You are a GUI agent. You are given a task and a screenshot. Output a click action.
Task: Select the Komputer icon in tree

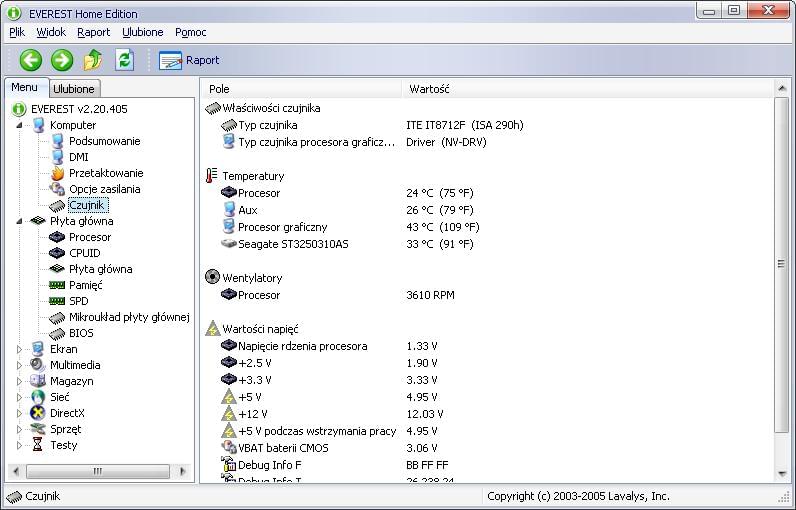click(38, 125)
